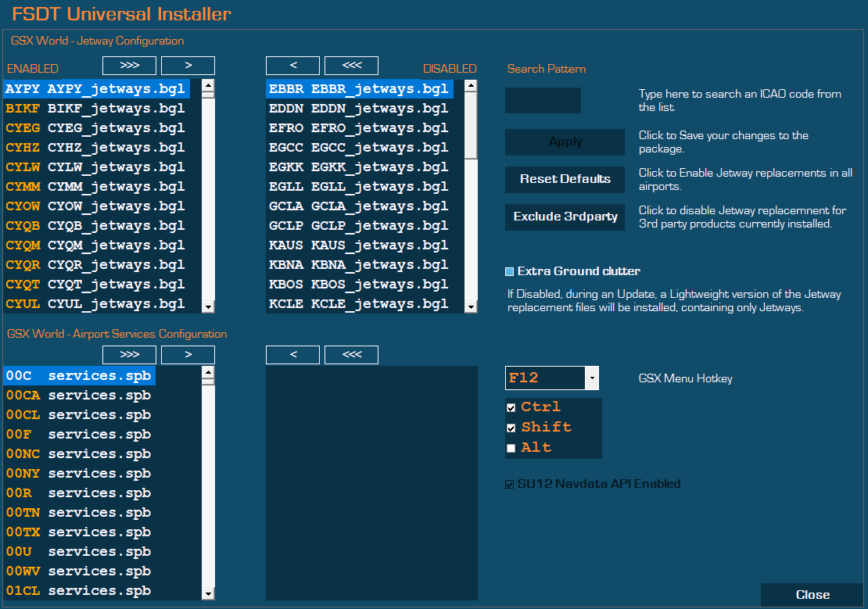868x609 pixels.
Task: Select 00F services.spb entry
Action: click(79, 435)
